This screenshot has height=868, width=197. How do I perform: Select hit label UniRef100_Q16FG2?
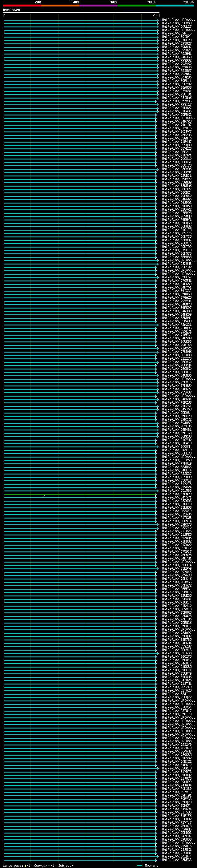tap(176, 335)
